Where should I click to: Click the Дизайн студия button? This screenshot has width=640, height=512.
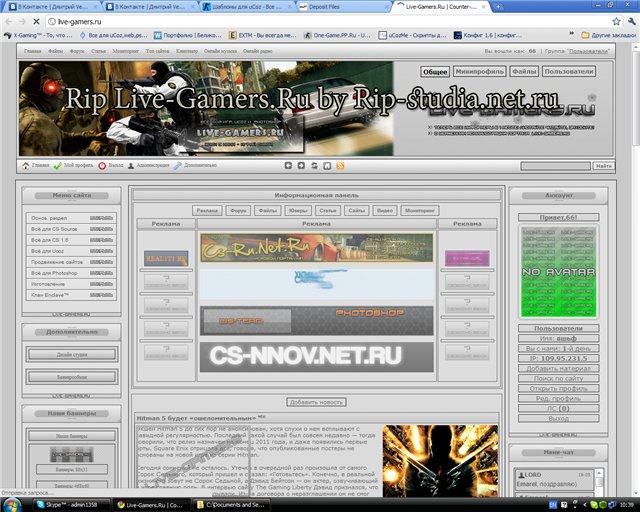tap(72, 354)
